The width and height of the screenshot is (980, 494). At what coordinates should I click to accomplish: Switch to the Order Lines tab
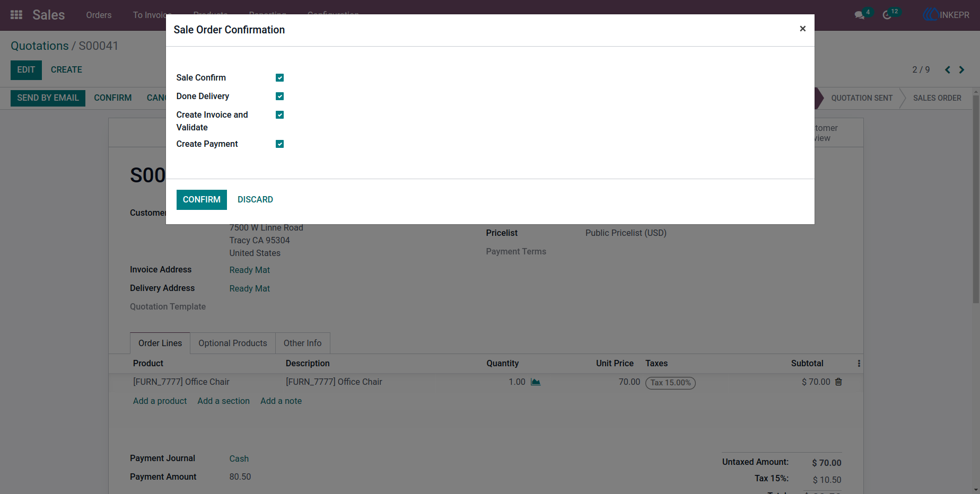click(160, 343)
